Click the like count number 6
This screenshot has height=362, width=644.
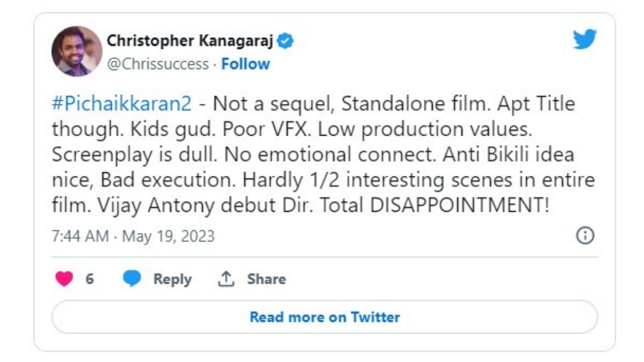pyautogui.click(x=90, y=279)
